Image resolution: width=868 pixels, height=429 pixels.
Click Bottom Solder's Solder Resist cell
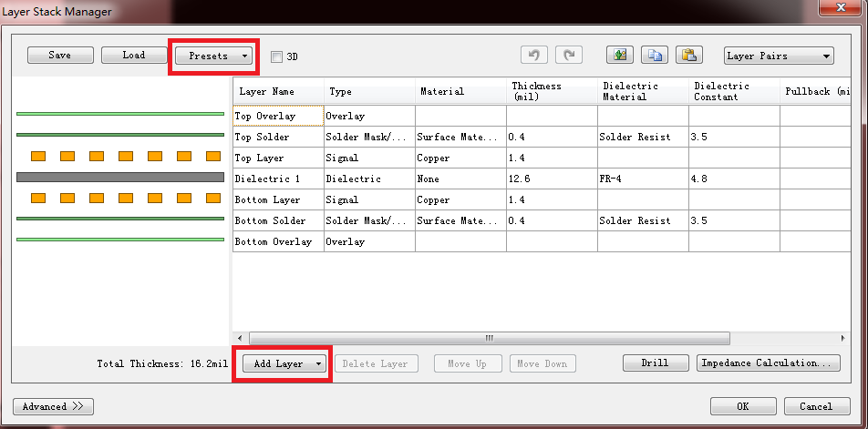click(x=644, y=221)
